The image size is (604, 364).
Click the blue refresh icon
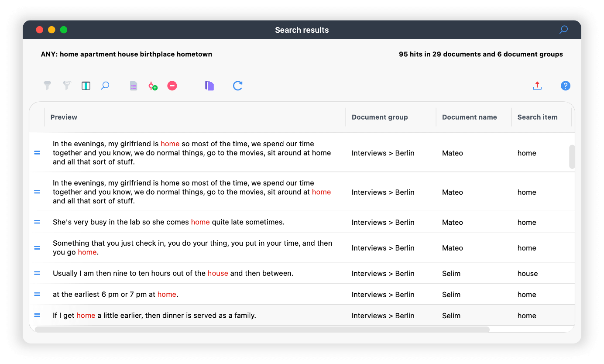237,86
